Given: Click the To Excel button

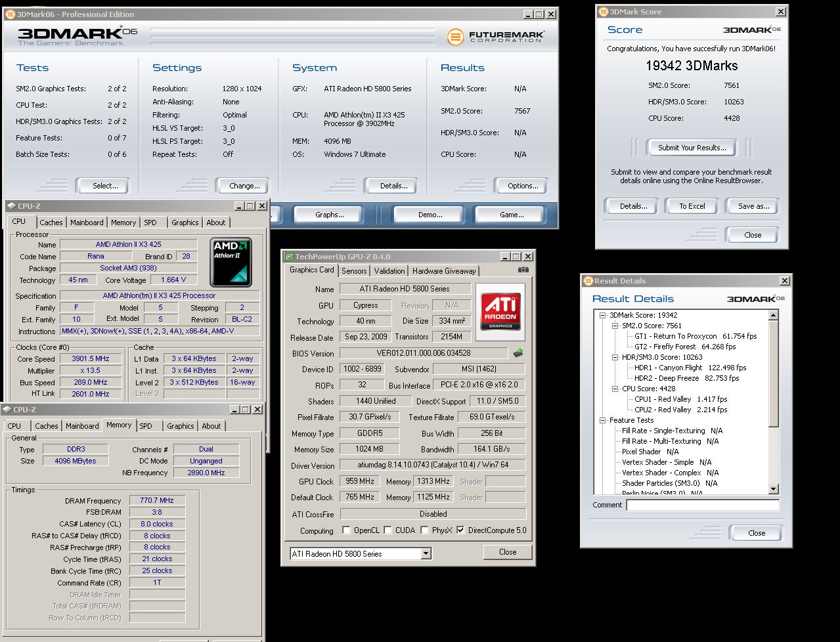Looking at the screenshot, I should point(692,206).
